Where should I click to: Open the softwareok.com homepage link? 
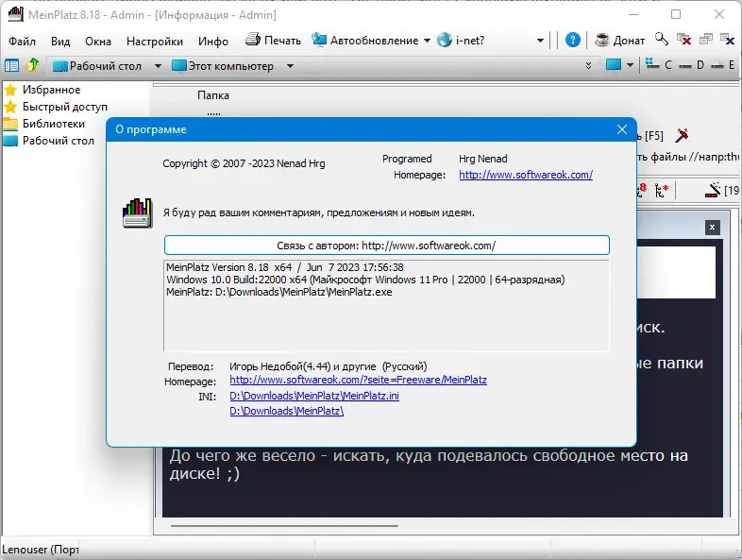point(525,175)
